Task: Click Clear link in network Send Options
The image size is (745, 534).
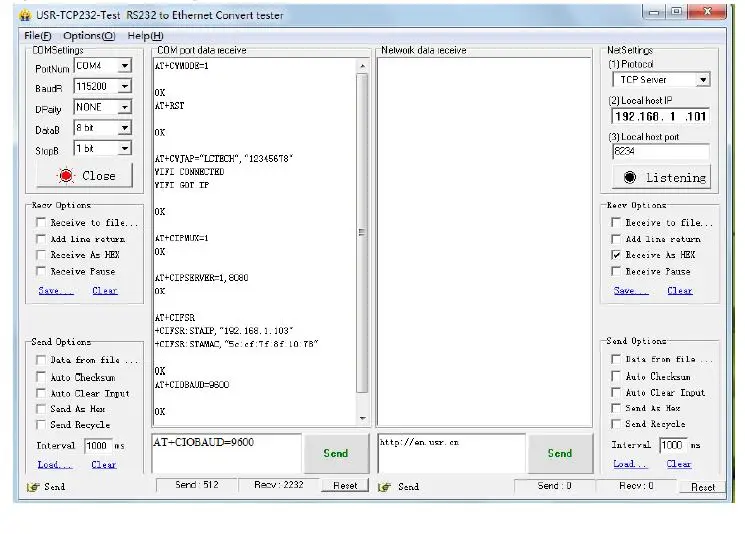Action: pyautogui.click(x=679, y=464)
